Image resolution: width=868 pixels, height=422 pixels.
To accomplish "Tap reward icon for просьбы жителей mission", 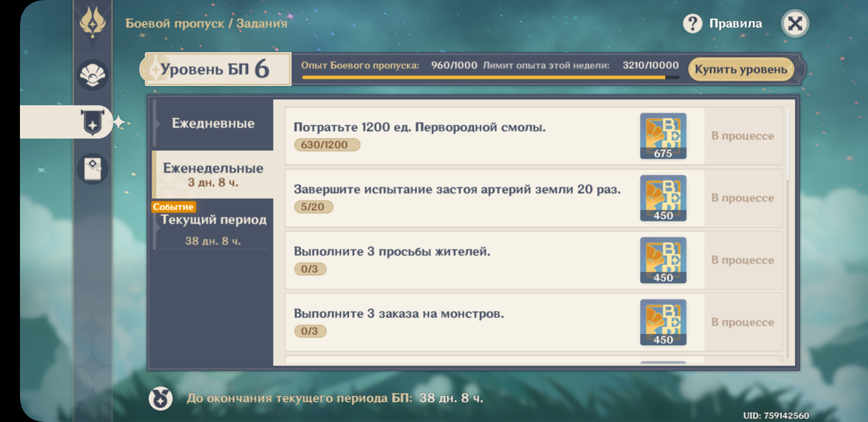I will pos(663,260).
